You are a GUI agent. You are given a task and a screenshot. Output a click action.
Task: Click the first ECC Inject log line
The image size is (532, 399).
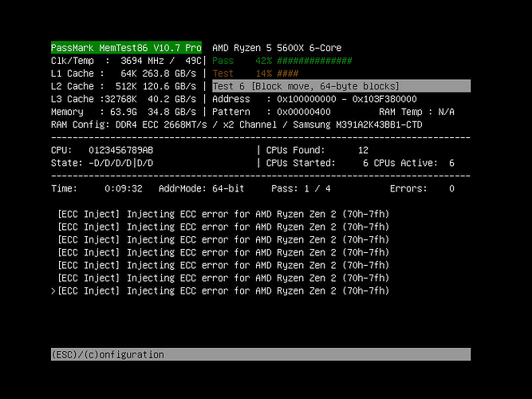point(223,214)
